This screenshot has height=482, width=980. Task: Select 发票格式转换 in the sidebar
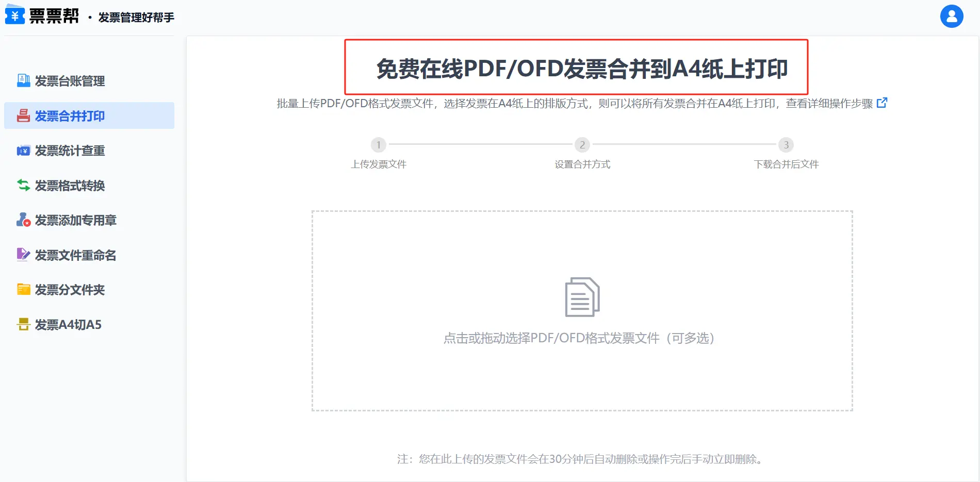click(x=70, y=186)
